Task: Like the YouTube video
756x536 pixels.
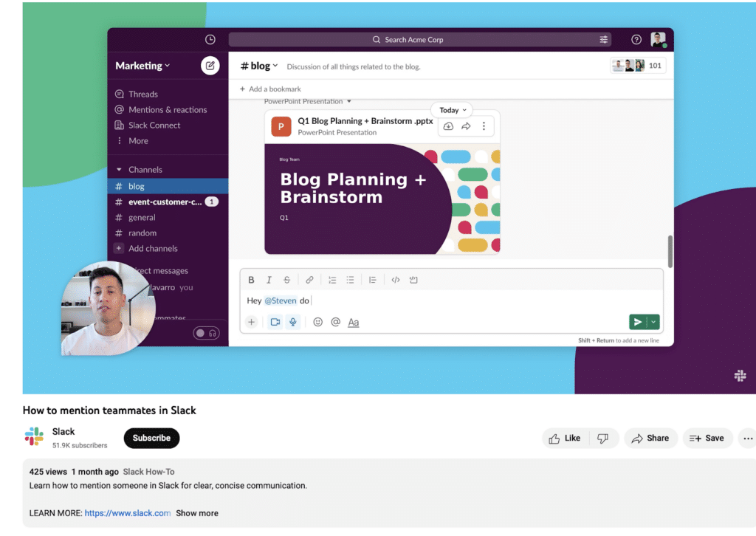Action: pyautogui.click(x=565, y=438)
